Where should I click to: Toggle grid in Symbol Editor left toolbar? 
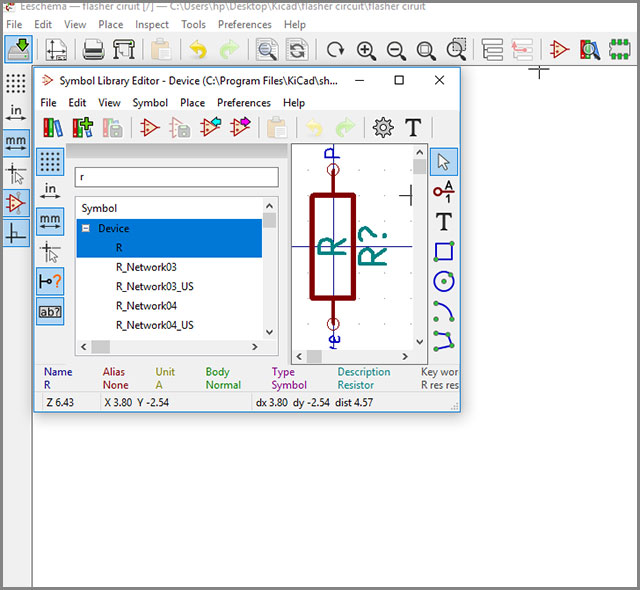[x=50, y=162]
